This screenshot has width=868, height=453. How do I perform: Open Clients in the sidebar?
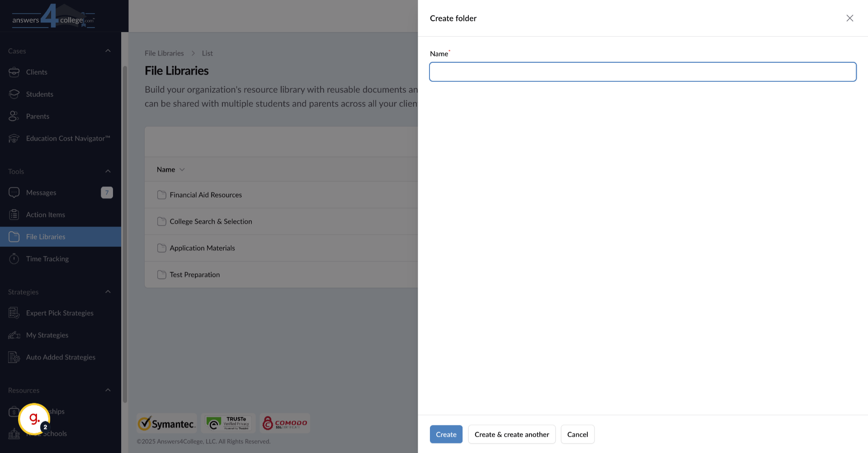(61, 72)
